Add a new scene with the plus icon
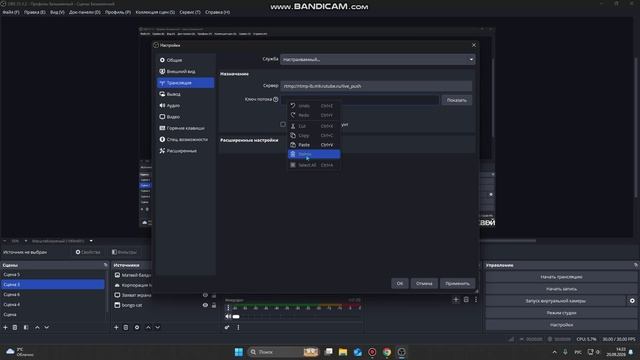 click(5, 327)
